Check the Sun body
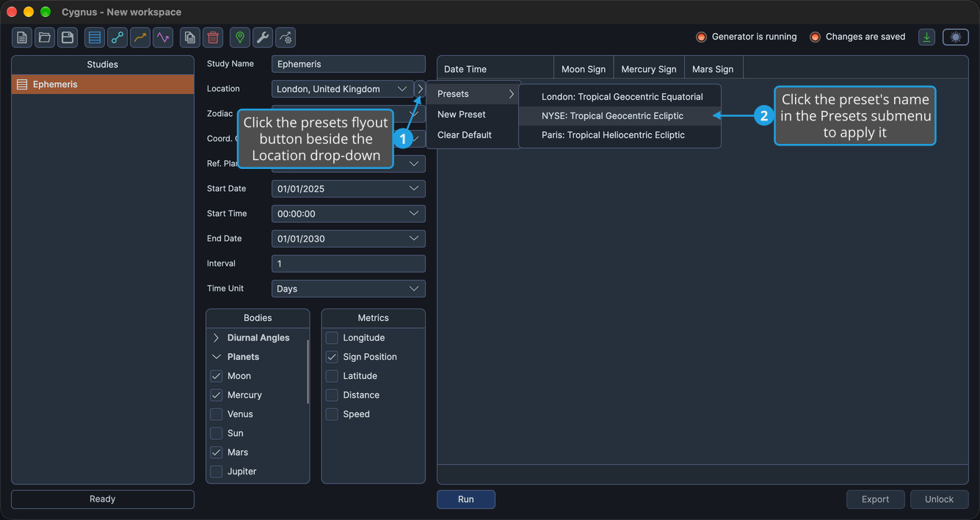Screen dimensions: 980x520 (217, 433)
